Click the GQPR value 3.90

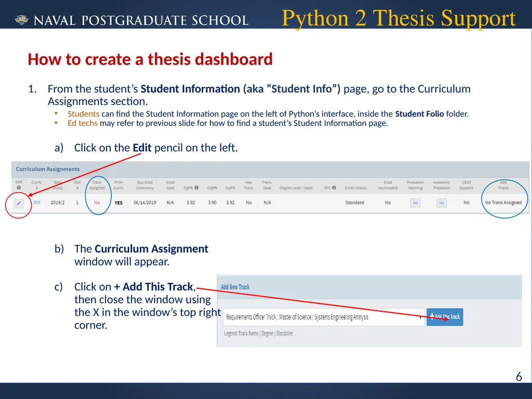(x=212, y=203)
